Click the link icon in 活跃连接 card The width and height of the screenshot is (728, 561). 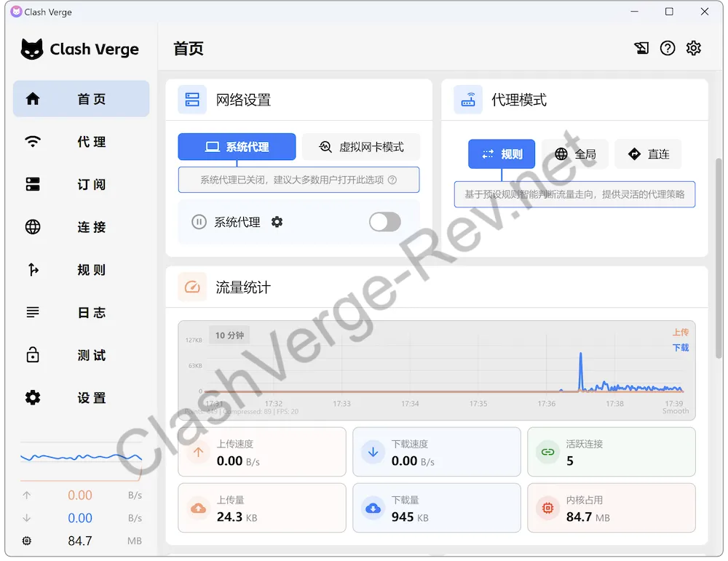pos(548,452)
